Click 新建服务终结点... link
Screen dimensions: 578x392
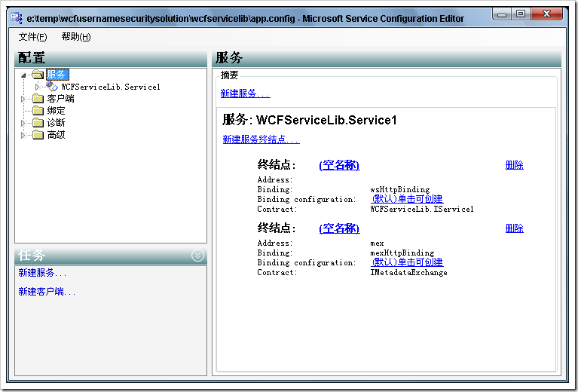tap(261, 139)
